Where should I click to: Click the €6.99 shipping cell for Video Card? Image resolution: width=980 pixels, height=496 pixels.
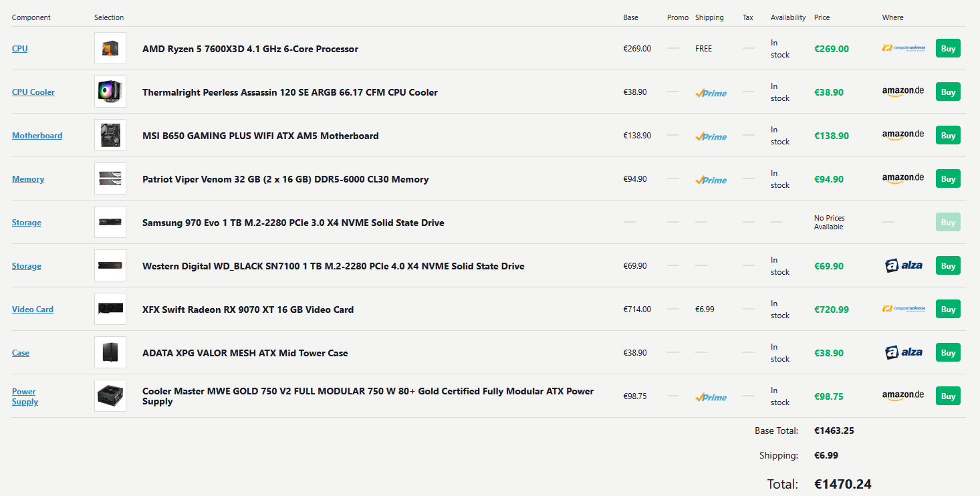pyautogui.click(x=705, y=309)
